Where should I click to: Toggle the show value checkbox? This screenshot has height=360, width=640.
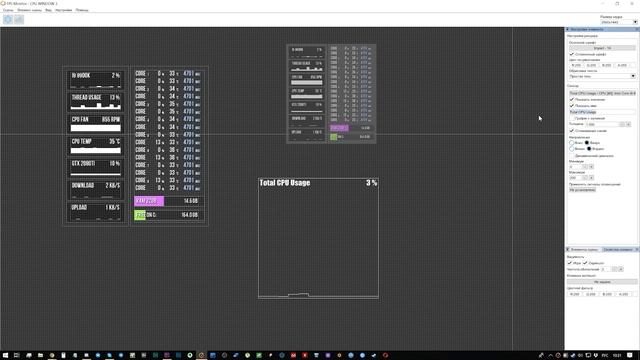click(572, 100)
